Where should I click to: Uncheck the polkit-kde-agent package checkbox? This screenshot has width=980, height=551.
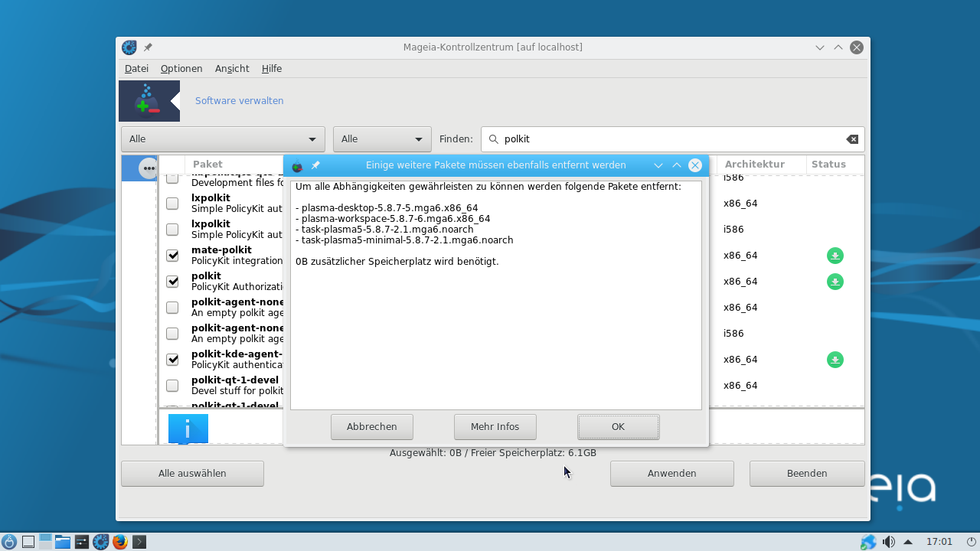pos(172,359)
